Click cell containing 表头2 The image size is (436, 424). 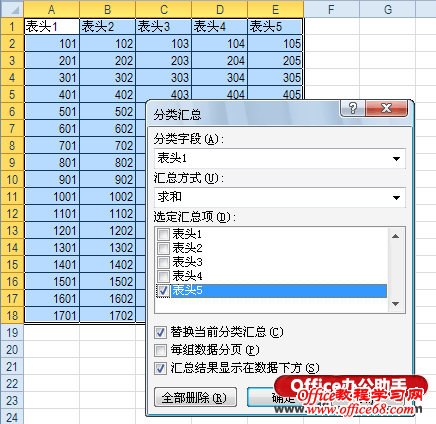point(108,26)
